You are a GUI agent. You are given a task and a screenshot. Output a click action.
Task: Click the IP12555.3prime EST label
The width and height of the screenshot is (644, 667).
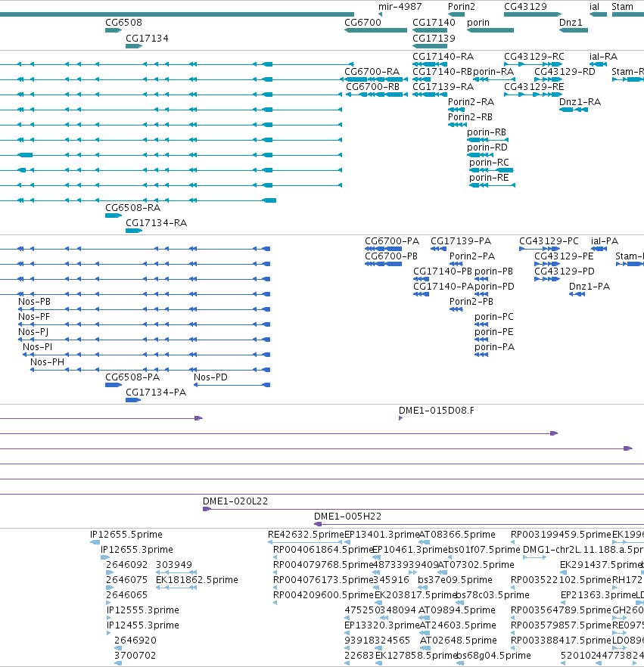click(x=143, y=610)
